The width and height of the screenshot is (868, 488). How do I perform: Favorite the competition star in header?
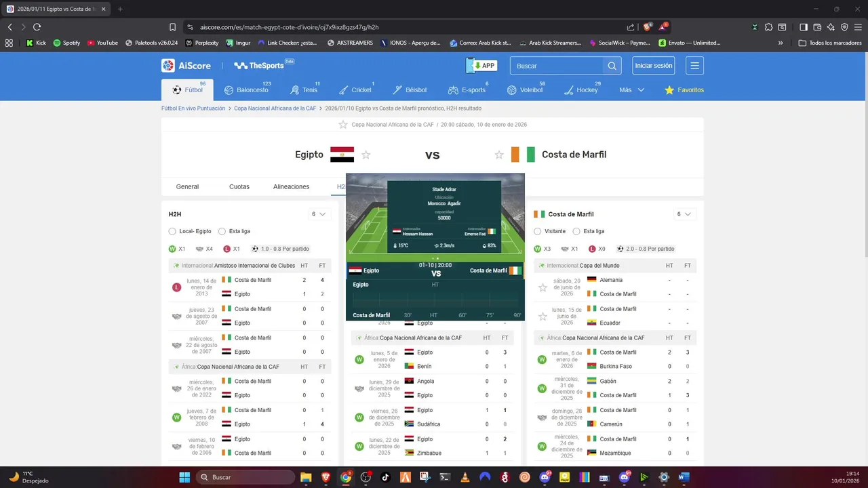click(x=343, y=125)
